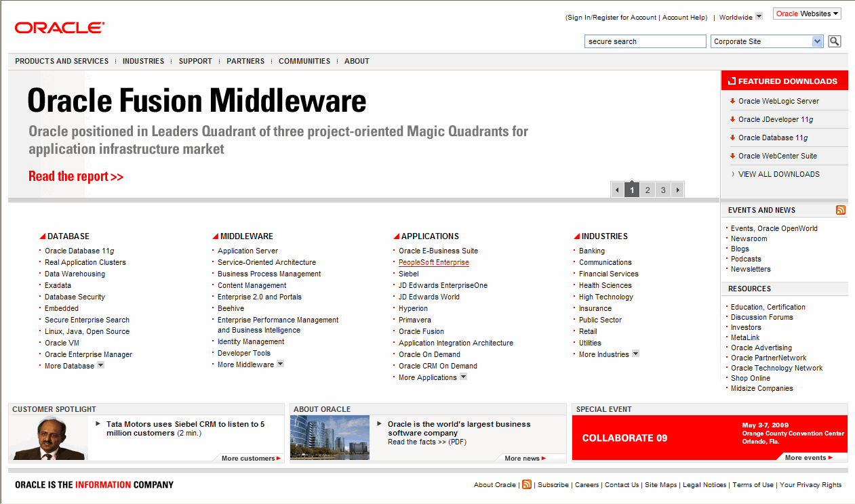Click the RSS icon on Events and News
Image resolution: width=855 pixels, height=504 pixels.
coord(841,210)
